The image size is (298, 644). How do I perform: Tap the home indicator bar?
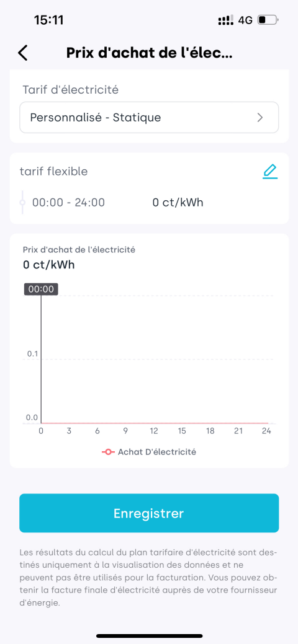click(149, 636)
